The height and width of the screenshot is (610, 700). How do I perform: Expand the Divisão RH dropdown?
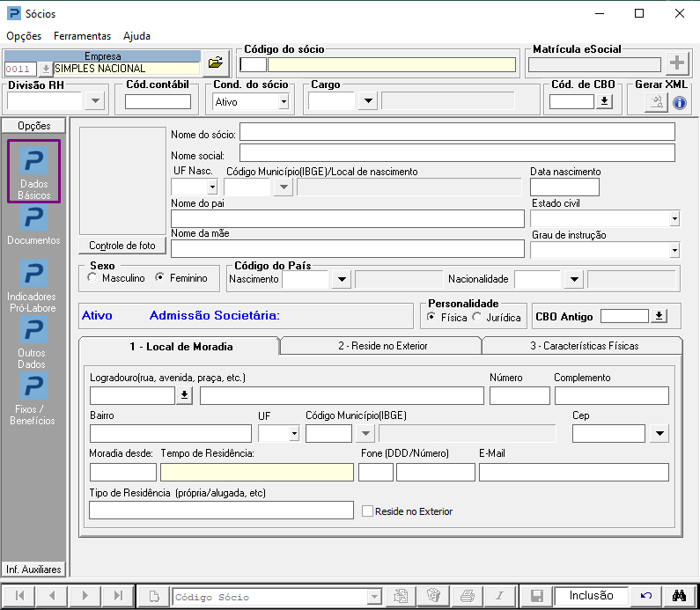(95, 101)
